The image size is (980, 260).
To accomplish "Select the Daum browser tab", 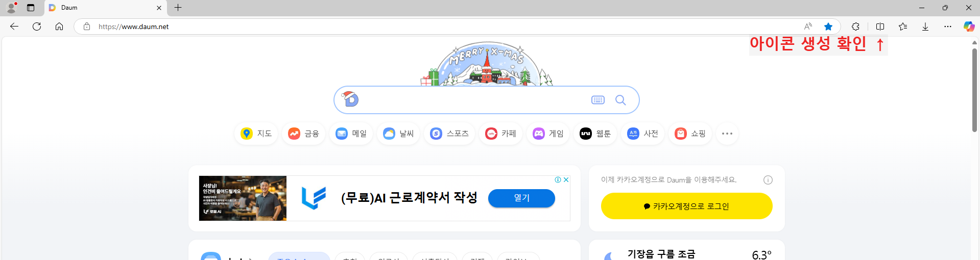I will 106,8.
